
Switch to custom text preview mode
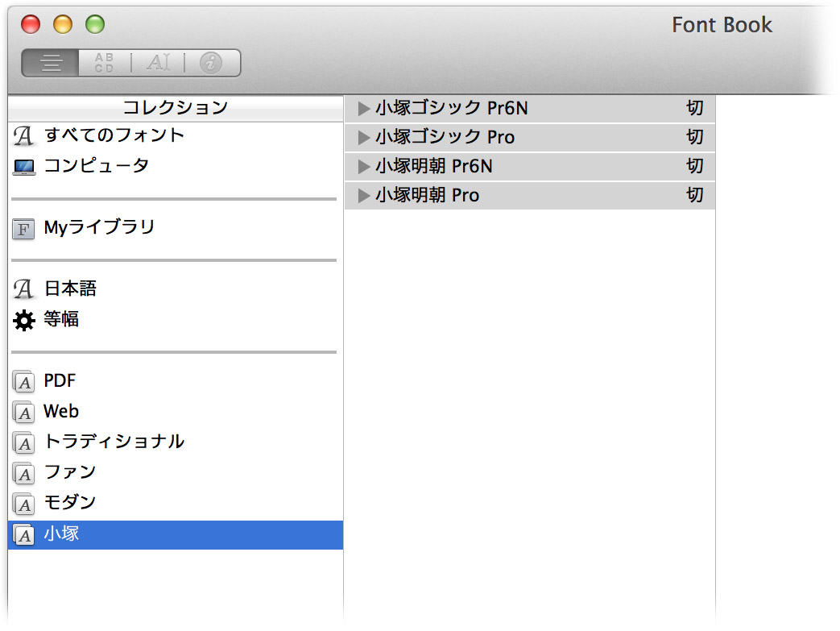(158, 63)
